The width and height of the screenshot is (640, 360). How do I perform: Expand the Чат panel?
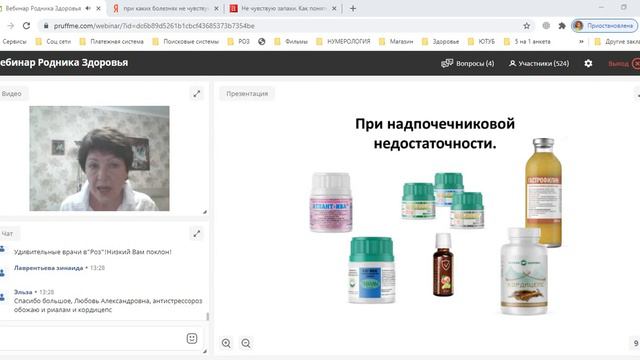pos(197,233)
